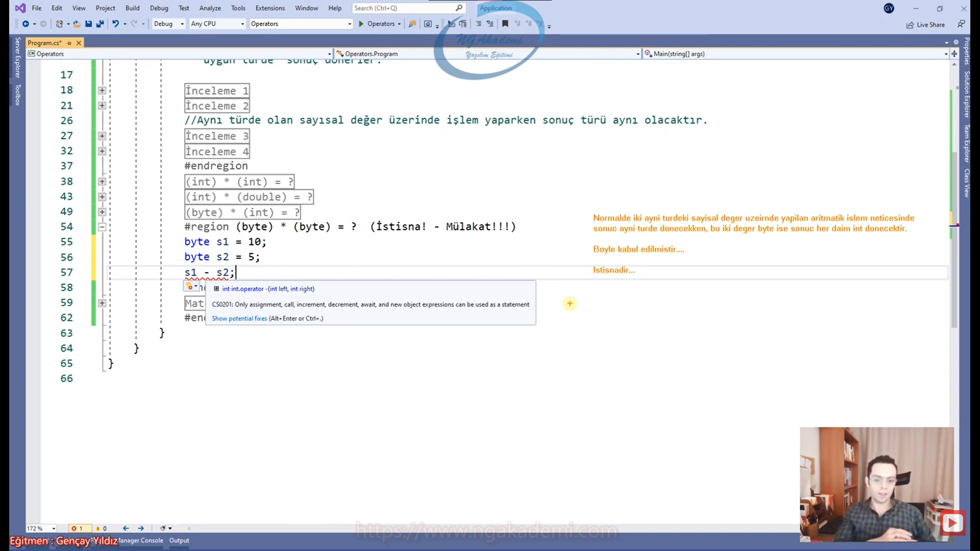
Task: Open the Debug menu
Action: coord(159,8)
